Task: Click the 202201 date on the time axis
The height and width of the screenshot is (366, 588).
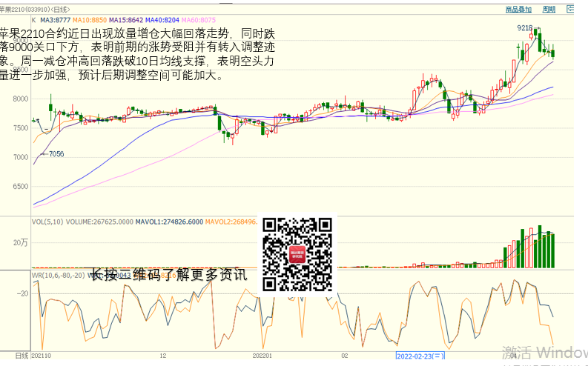Action: click(x=262, y=356)
